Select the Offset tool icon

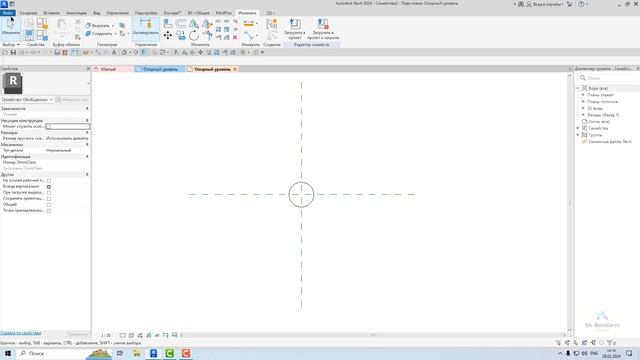coord(181,24)
